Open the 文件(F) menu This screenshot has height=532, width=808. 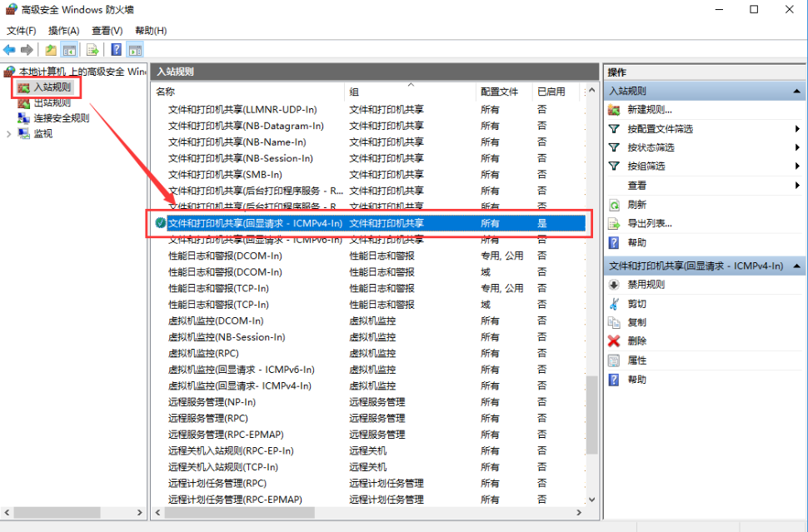(21, 31)
